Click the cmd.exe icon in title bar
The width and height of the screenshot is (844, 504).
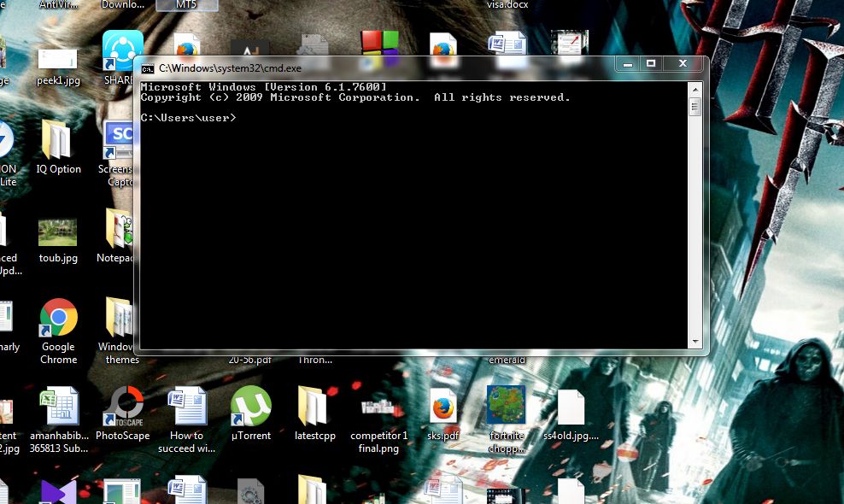pyautogui.click(x=147, y=69)
